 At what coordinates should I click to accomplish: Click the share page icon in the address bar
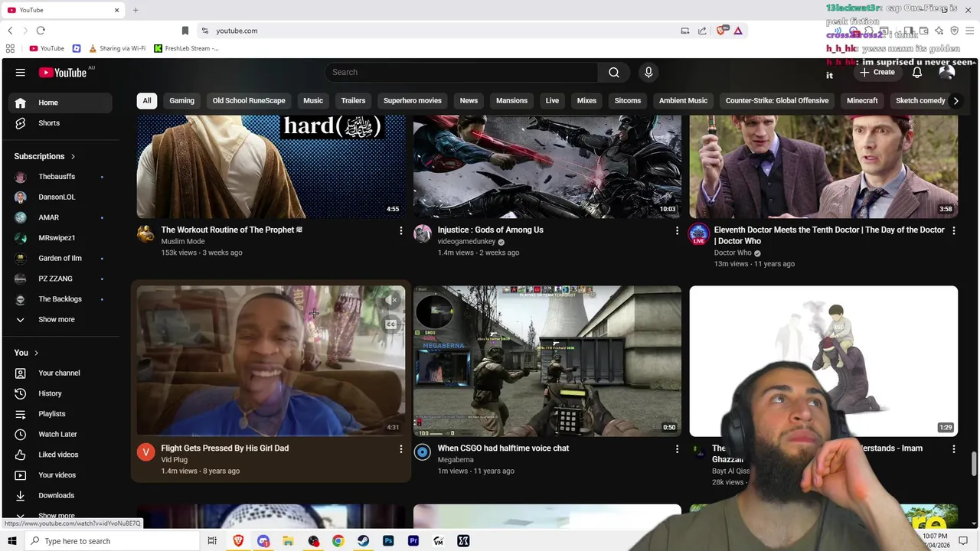702,31
